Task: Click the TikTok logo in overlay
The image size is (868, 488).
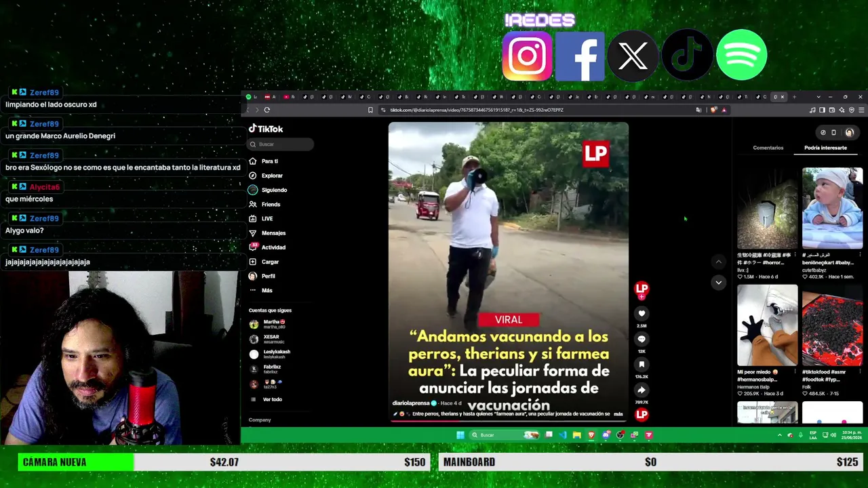Action: click(x=687, y=56)
